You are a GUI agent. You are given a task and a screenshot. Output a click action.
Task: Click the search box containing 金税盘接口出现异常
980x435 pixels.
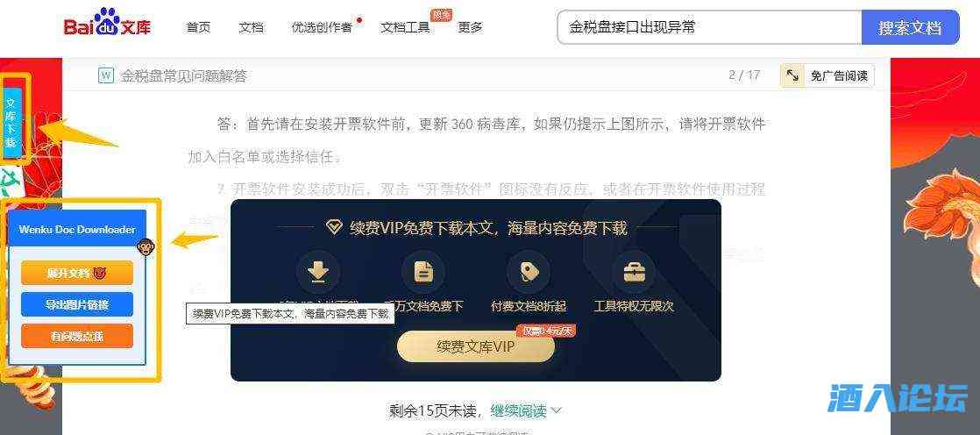pyautogui.click(x=709, y=27)
